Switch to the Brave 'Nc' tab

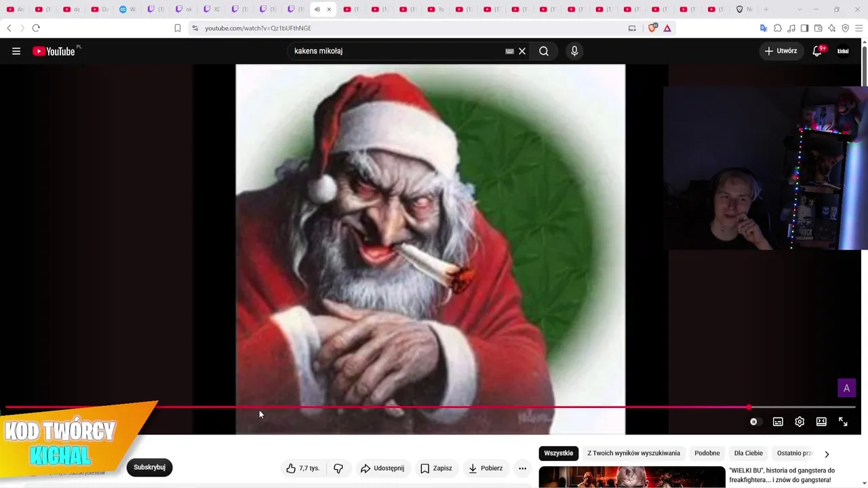point(743,9)
